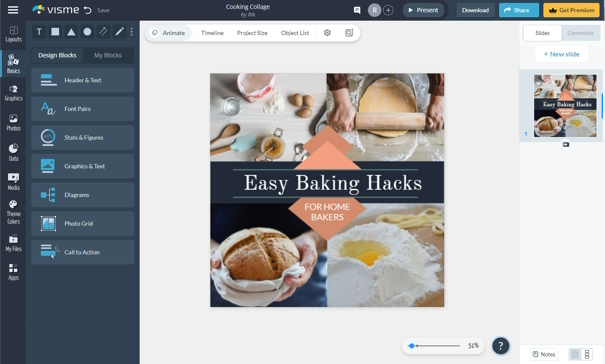The image size is (605, 364).
Task: Click the Present button
Action: click(x=423, y=10)
